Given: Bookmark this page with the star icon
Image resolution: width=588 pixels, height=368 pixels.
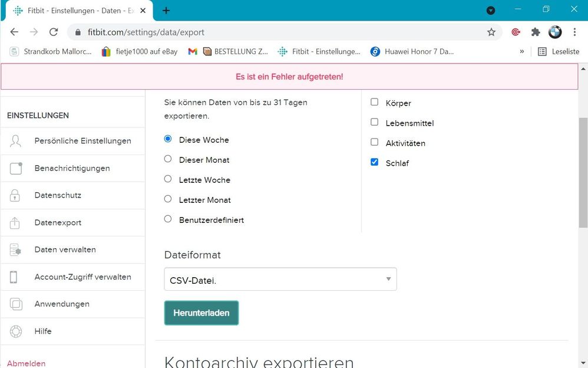Looking at the screenshot, I should click(491, 32).
